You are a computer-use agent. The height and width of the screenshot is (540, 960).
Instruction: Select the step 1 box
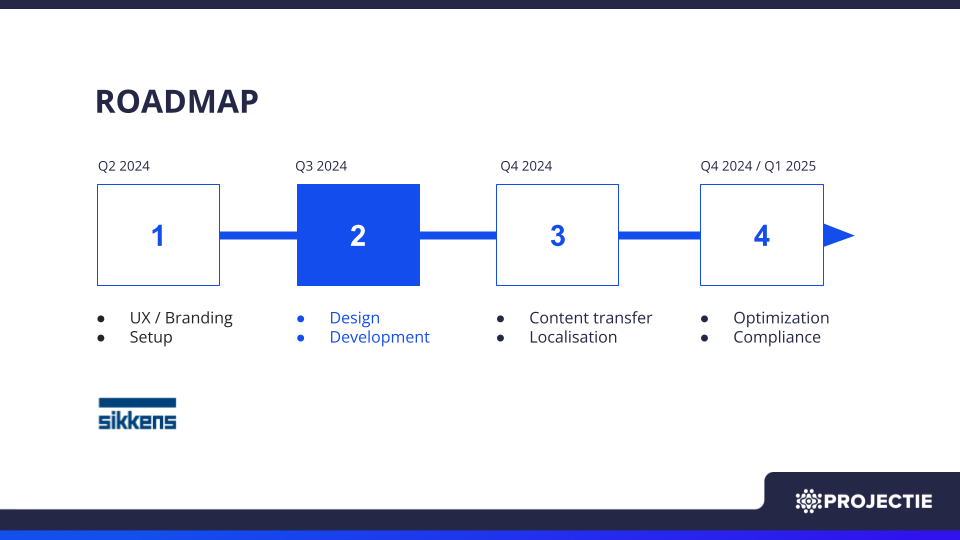(158, 235)
